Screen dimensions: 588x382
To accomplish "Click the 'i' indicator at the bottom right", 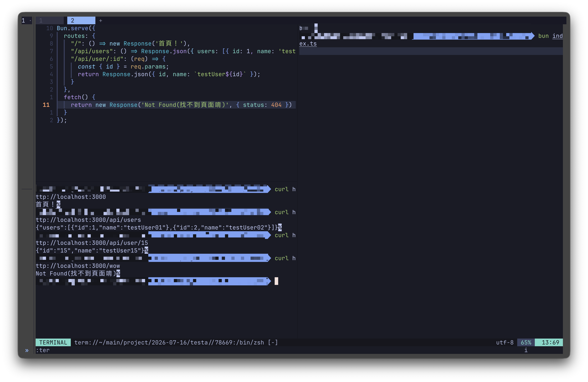I will tap(526, 350).
